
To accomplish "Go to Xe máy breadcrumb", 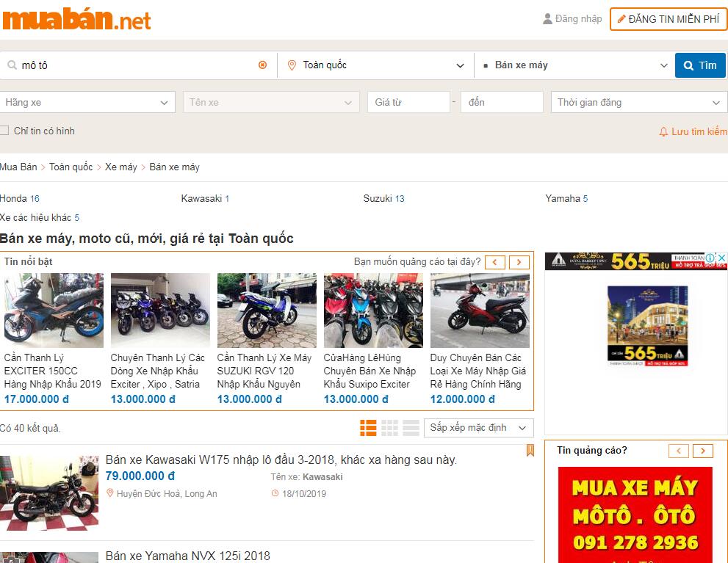I will 120,167.
